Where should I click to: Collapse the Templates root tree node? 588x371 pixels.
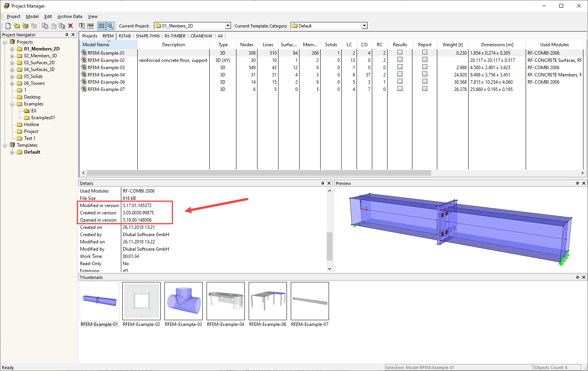(5, 145)
